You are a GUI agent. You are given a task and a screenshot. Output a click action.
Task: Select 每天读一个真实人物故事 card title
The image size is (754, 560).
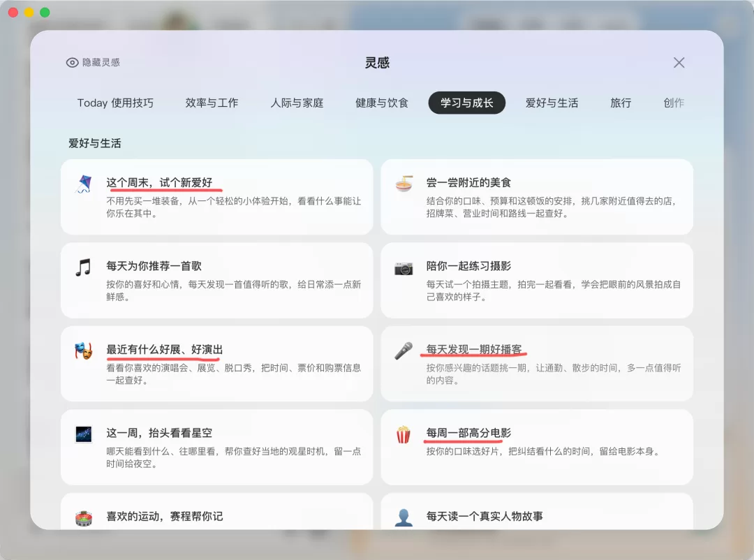(485, 517)
